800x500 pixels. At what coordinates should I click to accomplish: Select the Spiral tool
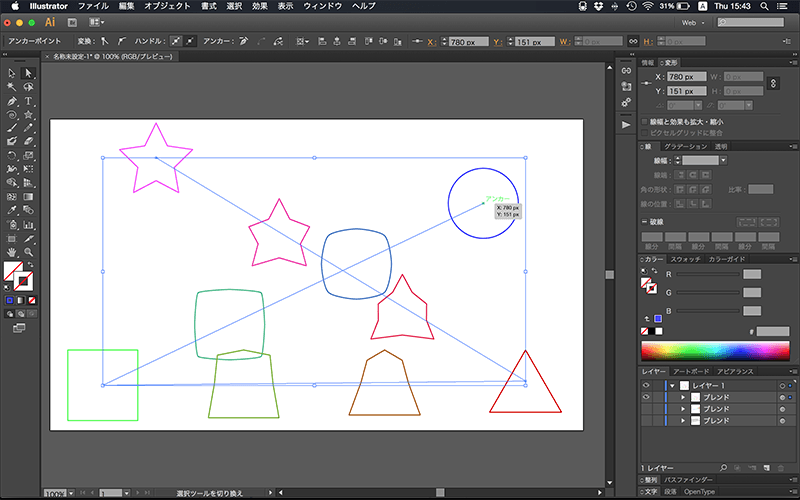pos(11,115)
